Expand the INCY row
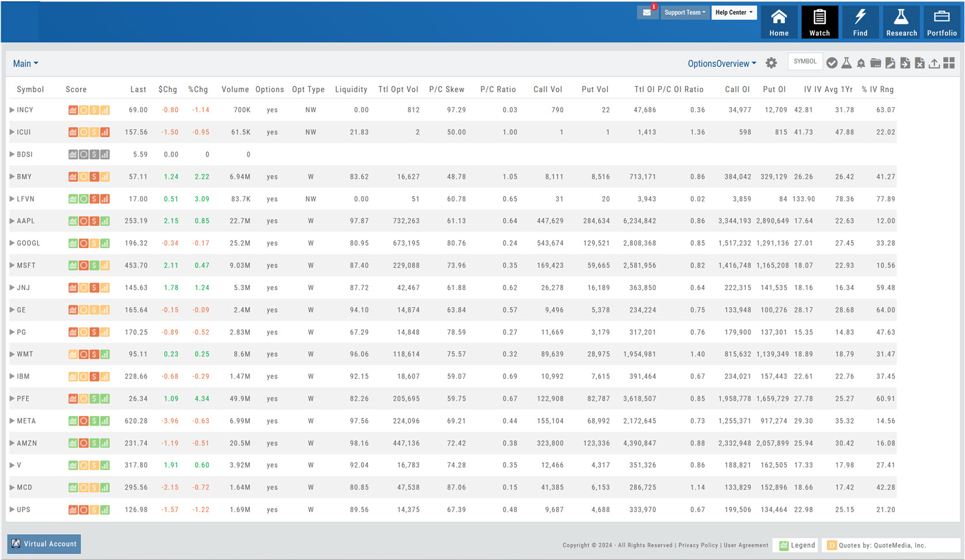The width and height of the screenshot is (965, 560). (12, 110)
